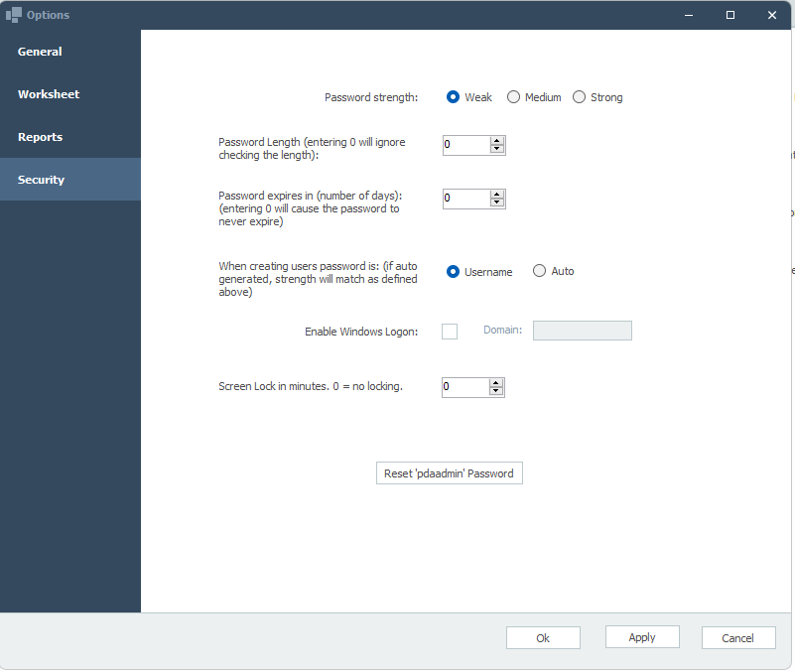Open the General options section
The width and height of the screenshot is (795, 672).
coord(69,52)
